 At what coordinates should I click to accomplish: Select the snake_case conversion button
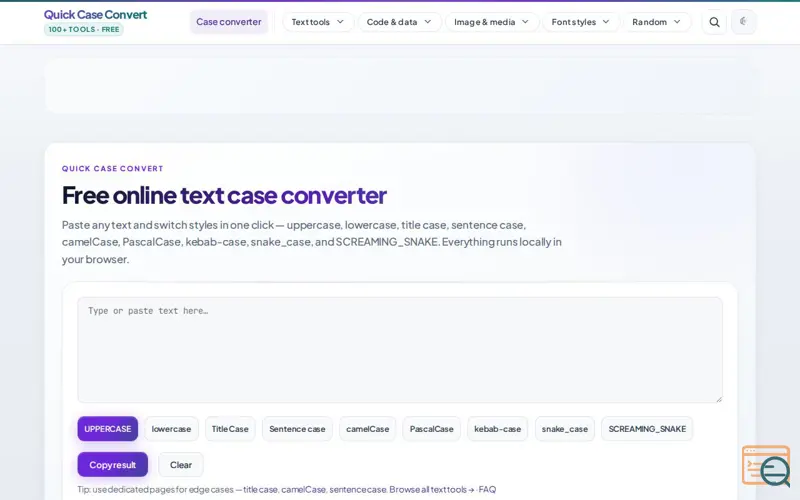tap(565, 429)
